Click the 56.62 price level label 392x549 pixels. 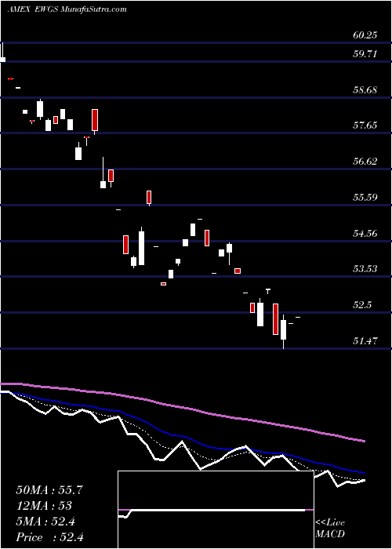365,162
